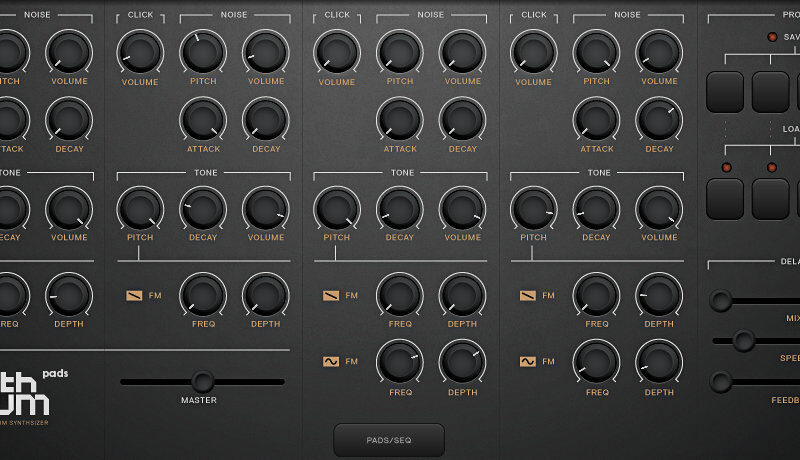Click the Noise Attack knob above the Master slider channel

tap(203, 119)
